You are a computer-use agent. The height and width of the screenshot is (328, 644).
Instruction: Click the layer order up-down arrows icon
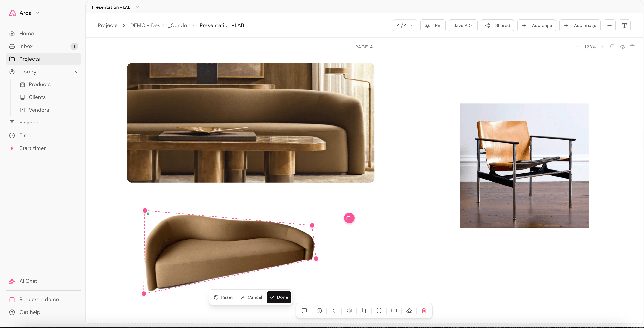(334, 311)
